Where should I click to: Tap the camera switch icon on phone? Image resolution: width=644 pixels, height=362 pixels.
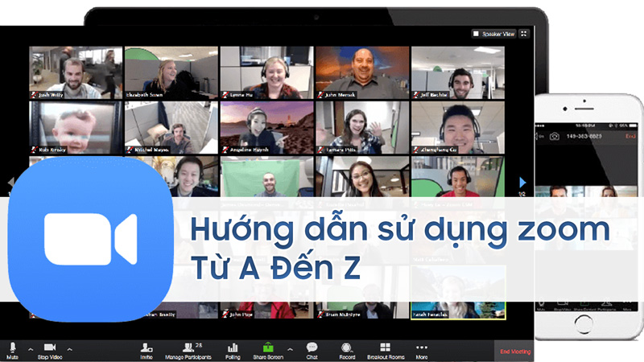[x=555, y=136]
